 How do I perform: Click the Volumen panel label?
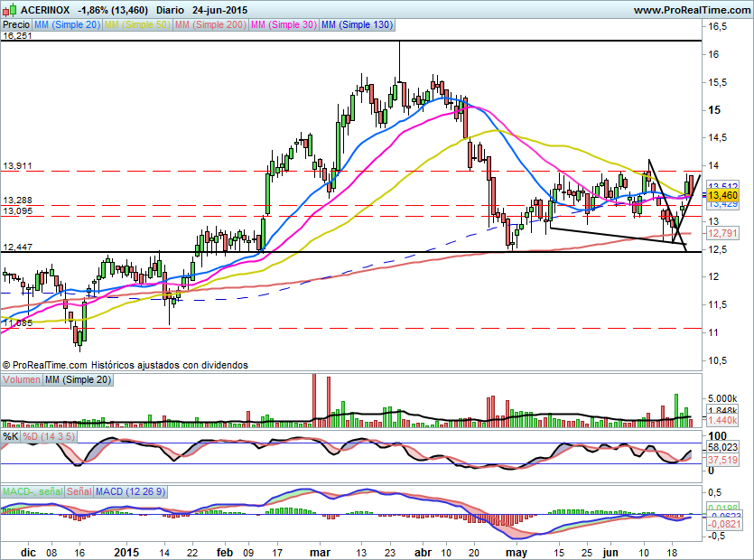click(x=22, y=380)
